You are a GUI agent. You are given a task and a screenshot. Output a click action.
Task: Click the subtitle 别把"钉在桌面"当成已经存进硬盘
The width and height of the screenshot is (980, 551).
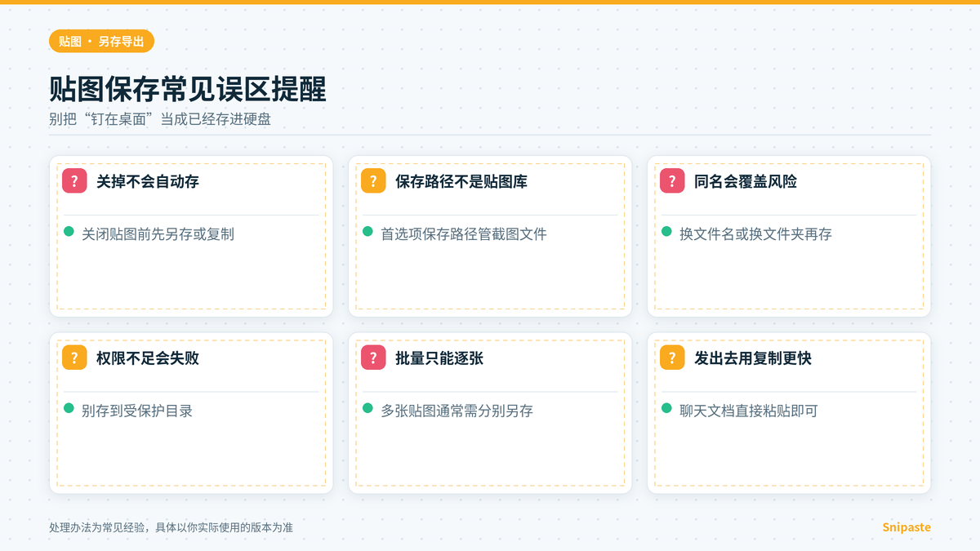point(160,119)
